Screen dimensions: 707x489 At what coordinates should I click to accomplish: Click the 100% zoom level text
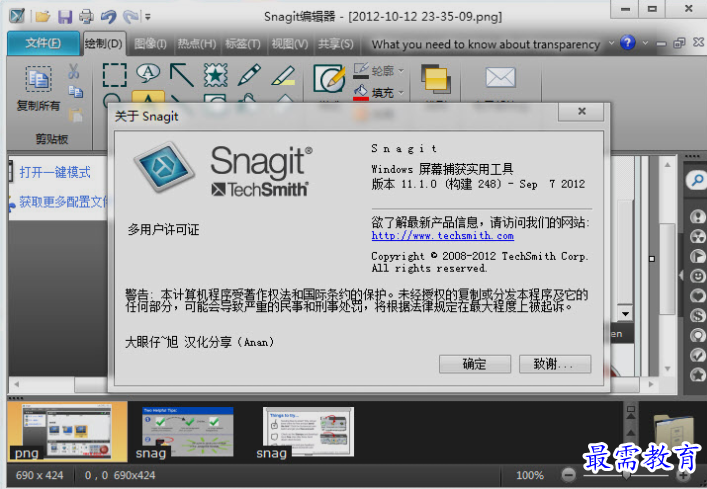coord(530,475)
